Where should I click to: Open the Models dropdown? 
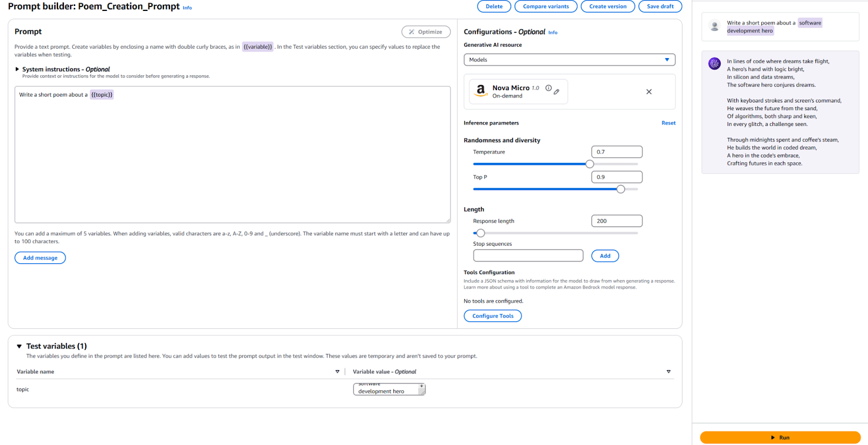pyautogui.click(x=570, y=60)
